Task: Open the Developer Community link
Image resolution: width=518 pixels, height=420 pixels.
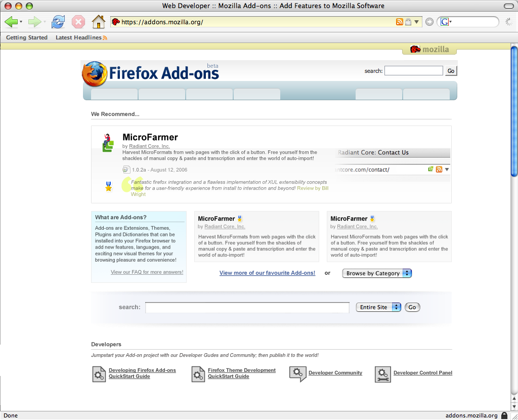Action: click(x=335, y=373)
